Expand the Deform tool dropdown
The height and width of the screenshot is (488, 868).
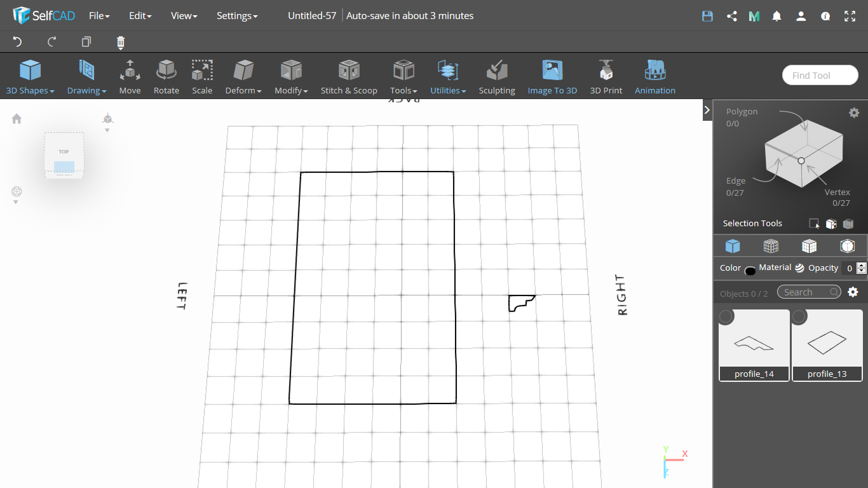(x=243, y=77)
